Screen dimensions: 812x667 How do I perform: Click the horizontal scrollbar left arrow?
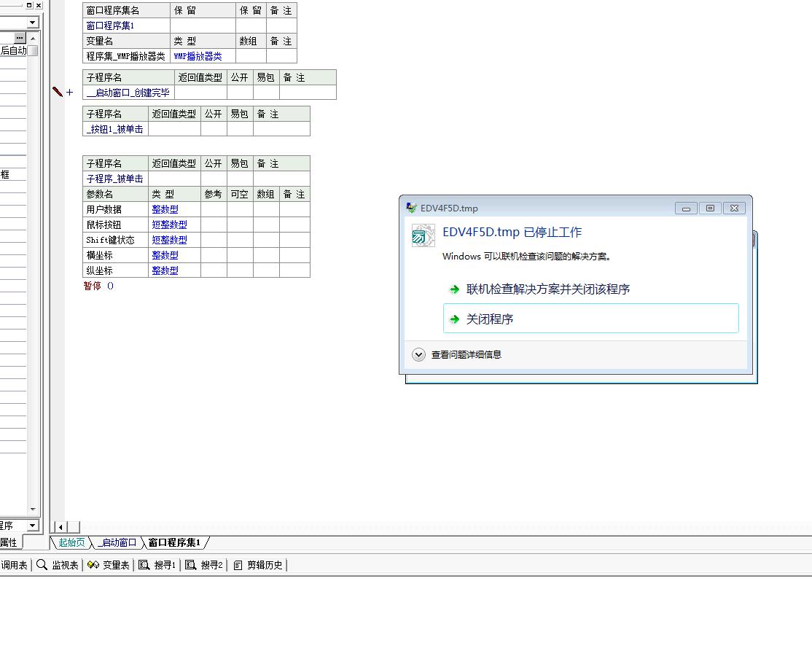click(60, 527)
